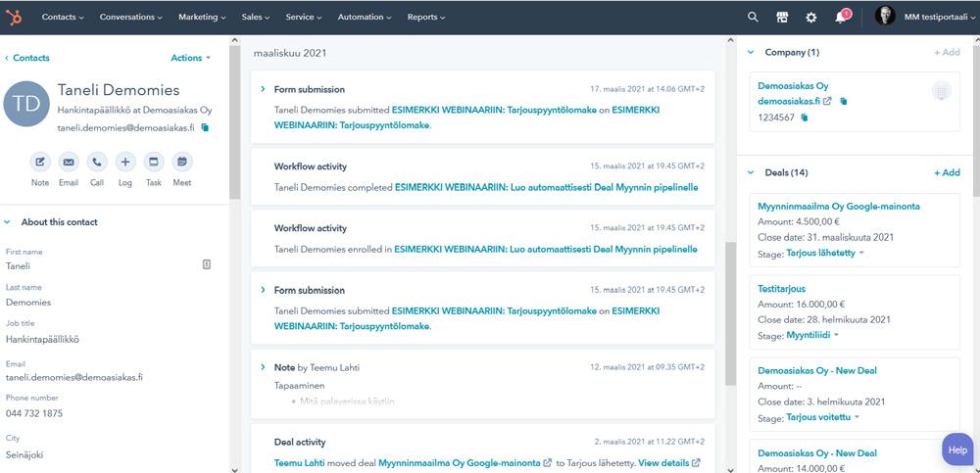Screen dimensions: 980x473
Task: Open the Marketplace storefront icon
Action: pos(782,18)
